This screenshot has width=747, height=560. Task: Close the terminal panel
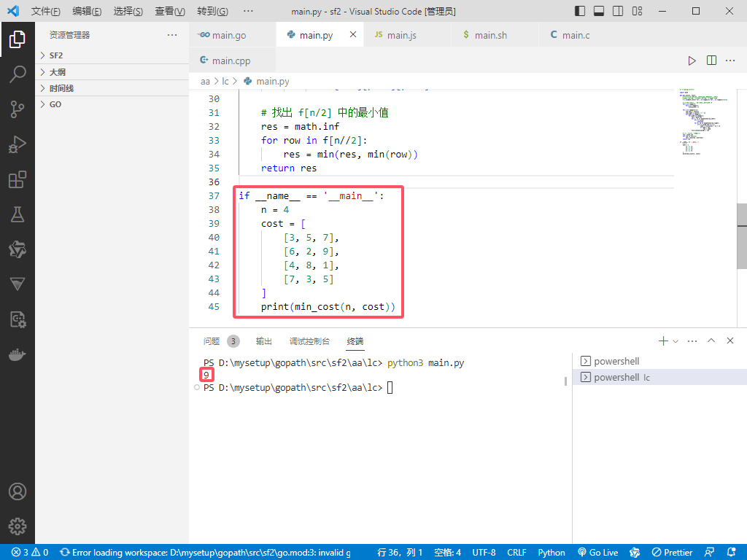(x=730, y=341)
